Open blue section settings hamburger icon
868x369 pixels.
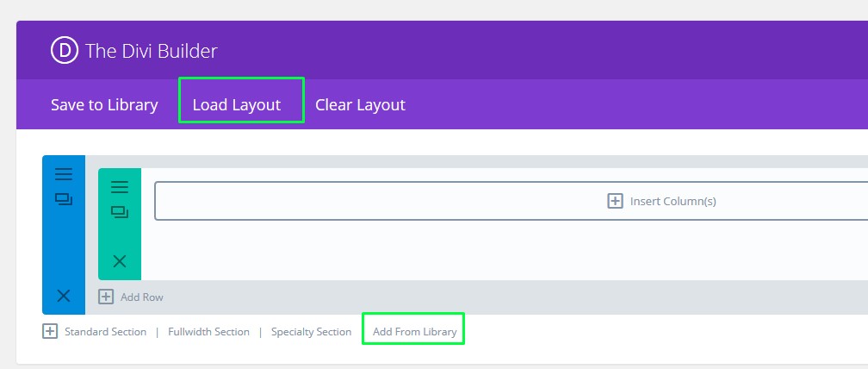click(x=64, y=174)
